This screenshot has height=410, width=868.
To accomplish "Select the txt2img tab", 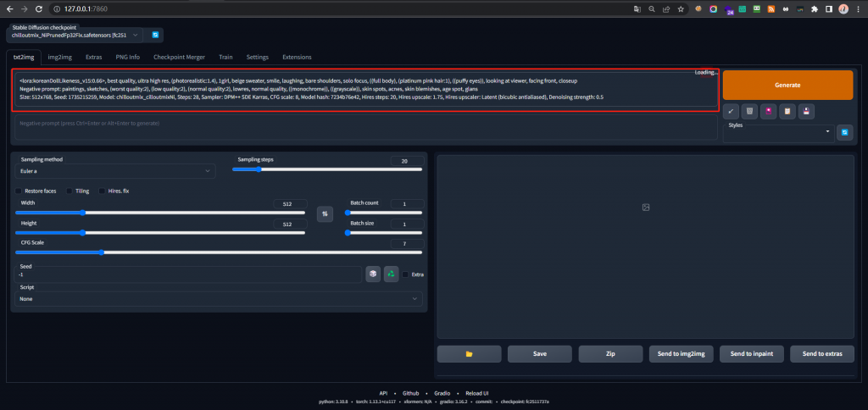I will click(x=24, y=57).
